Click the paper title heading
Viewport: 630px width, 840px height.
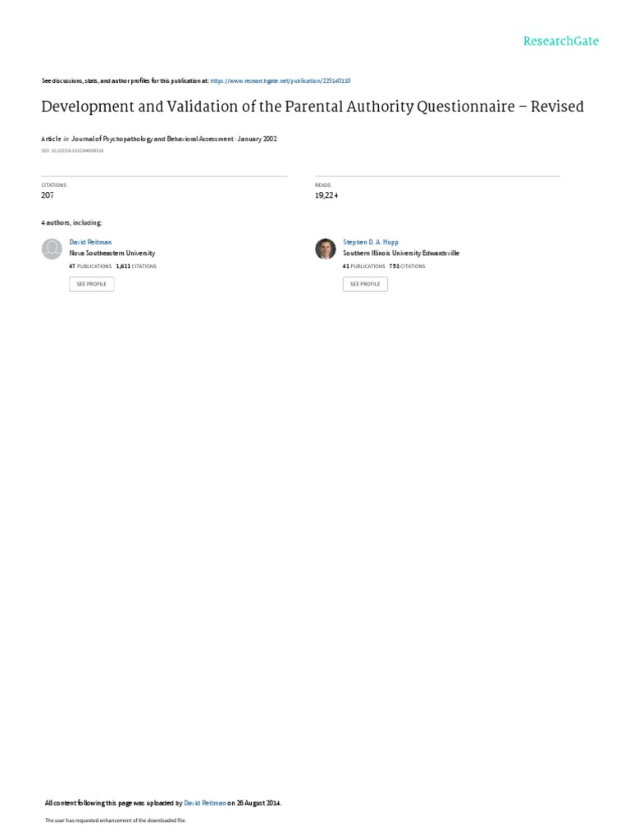click(313, 107)
